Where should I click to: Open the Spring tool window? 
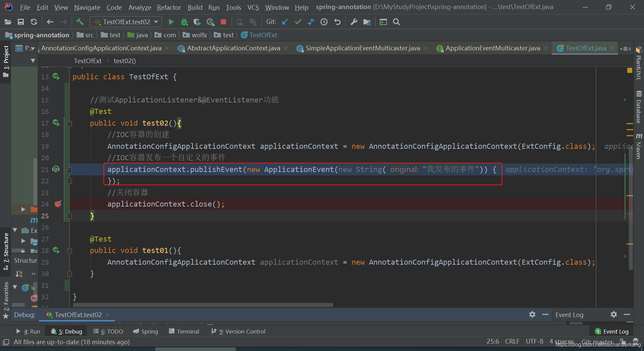146,332
